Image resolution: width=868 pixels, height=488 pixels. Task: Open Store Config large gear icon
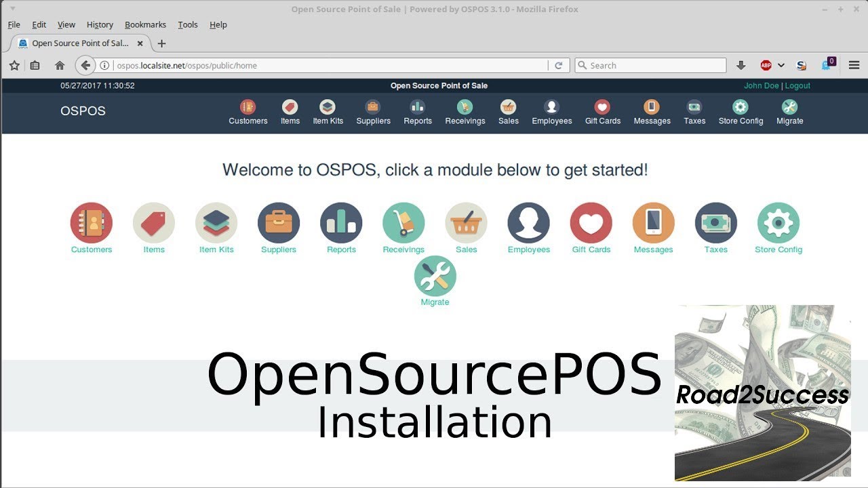point(778,223)
